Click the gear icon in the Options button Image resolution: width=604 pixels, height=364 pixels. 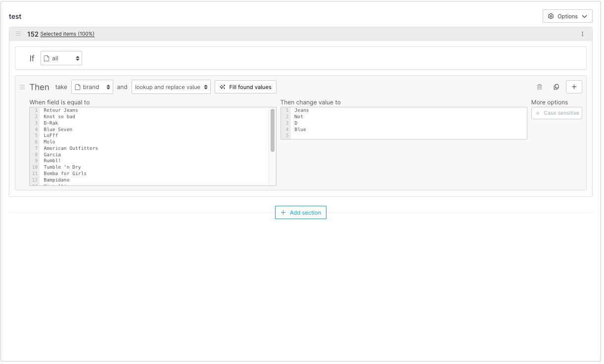coord(551,16)
